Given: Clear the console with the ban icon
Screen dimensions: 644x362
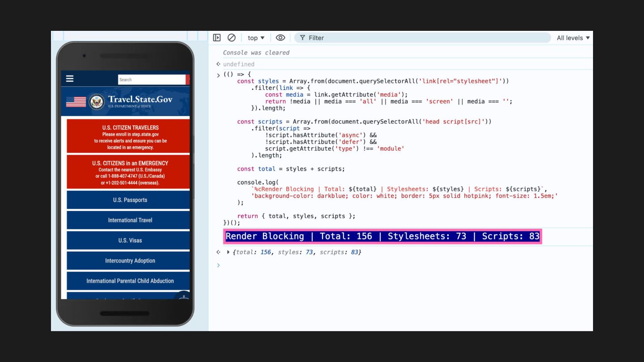Looking at the screenshot, I should [x=231, y=38].
